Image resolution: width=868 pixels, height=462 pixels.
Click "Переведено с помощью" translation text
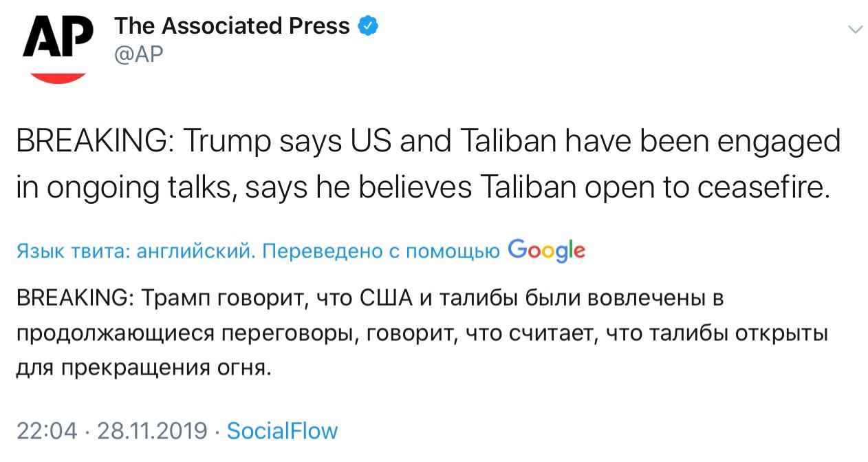coord(381,252)
